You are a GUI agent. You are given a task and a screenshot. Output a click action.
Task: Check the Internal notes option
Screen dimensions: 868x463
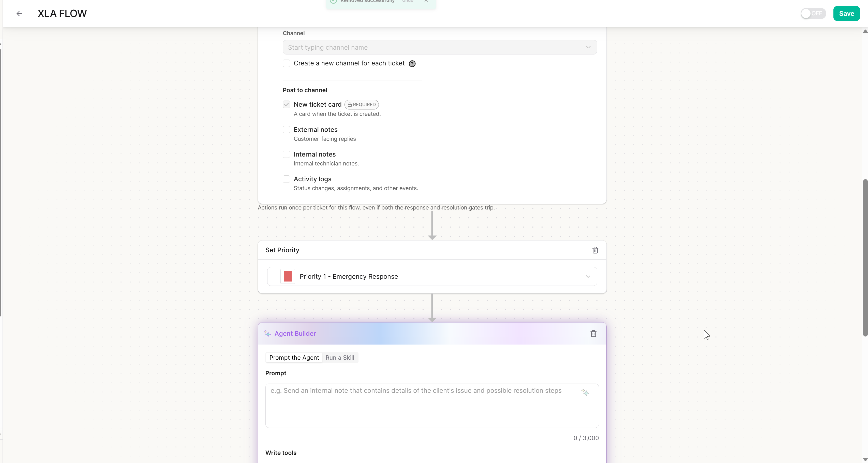point(287,154)
